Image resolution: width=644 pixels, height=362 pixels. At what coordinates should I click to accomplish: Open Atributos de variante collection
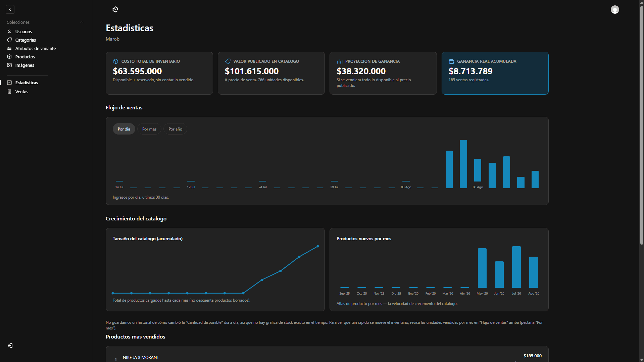pos(36,48)
